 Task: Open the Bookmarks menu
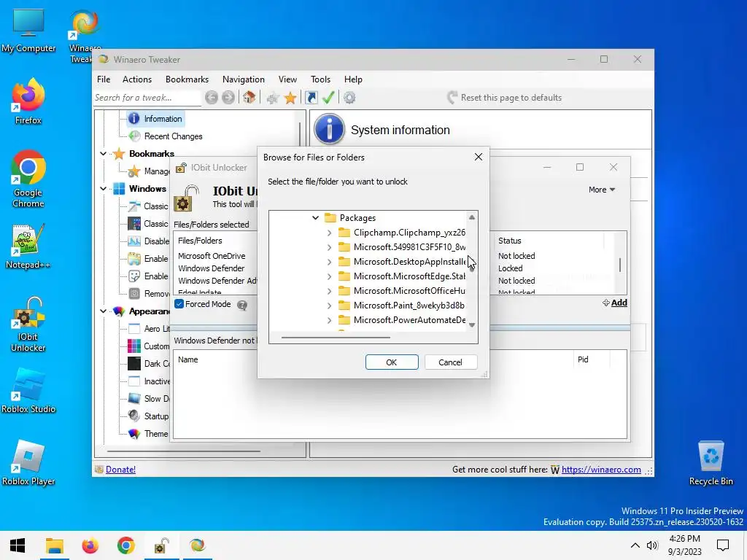[x=187, y=79]
